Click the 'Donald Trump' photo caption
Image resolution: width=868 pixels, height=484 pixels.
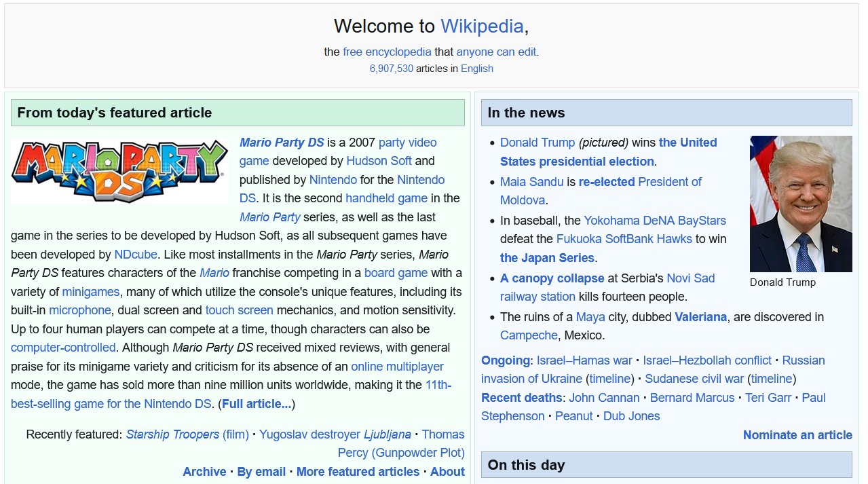[782, 282]
